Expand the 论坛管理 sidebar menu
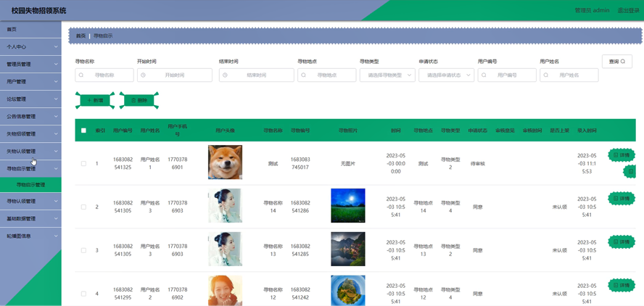 (x=30, y=99)
